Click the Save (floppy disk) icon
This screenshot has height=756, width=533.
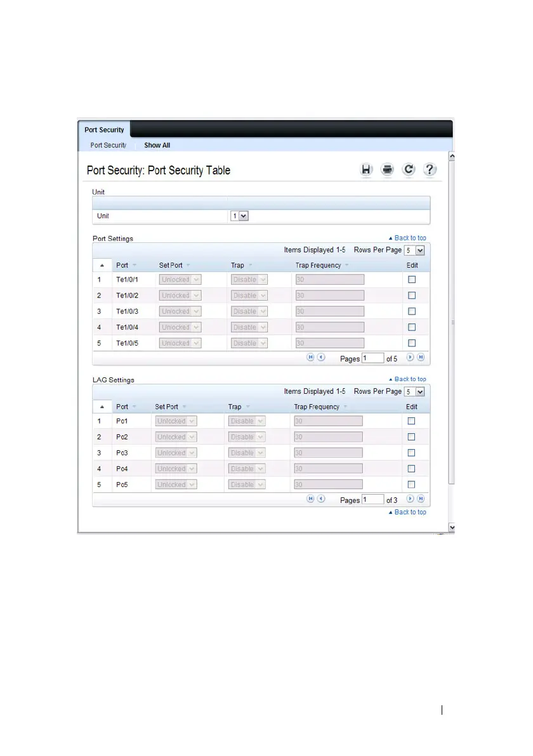(366, 169)
